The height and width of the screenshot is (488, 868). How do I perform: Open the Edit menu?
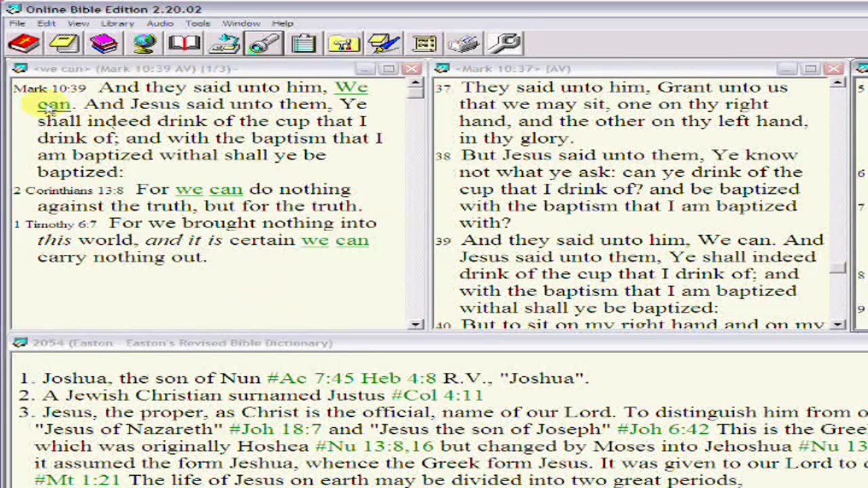tap(46, 24)
